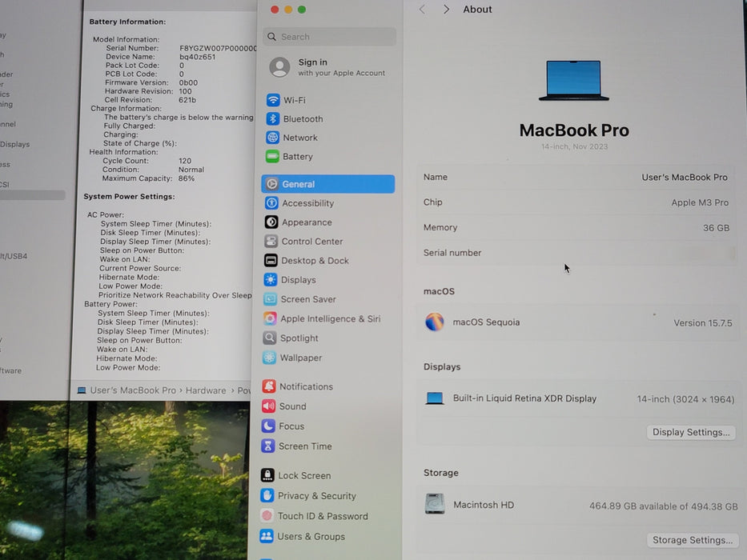The image size is (747, 560).
Task: Sign in with your Apple Account
Action: (342, 67)
